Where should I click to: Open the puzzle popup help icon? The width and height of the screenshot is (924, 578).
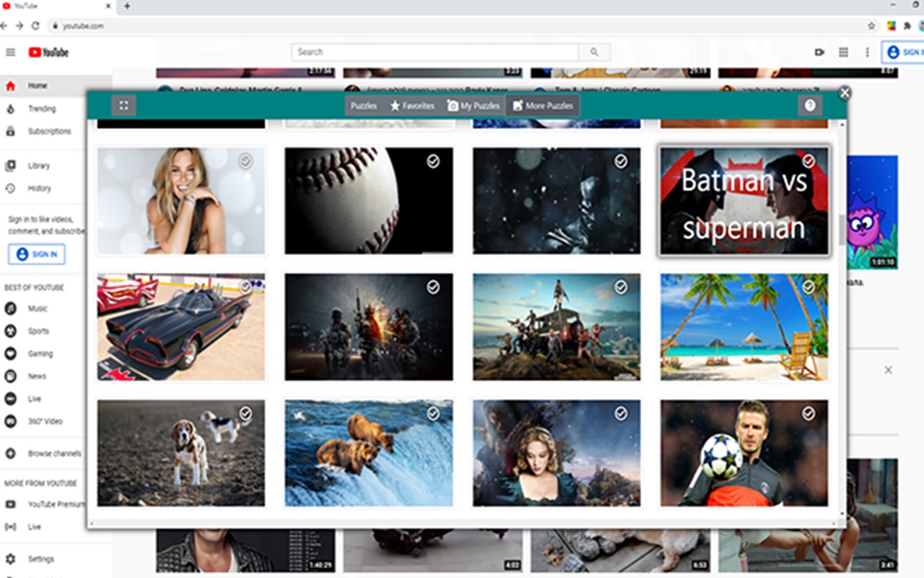click(x=810, y=105)
